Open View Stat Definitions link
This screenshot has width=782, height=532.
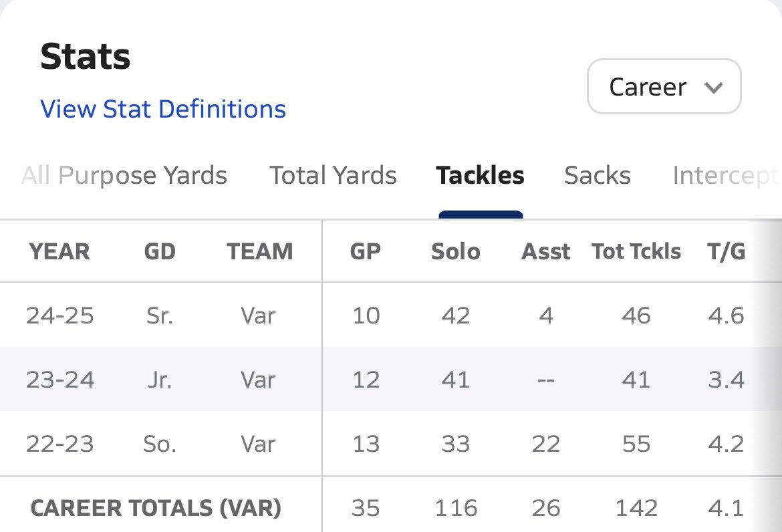click(x=163, y=109)
